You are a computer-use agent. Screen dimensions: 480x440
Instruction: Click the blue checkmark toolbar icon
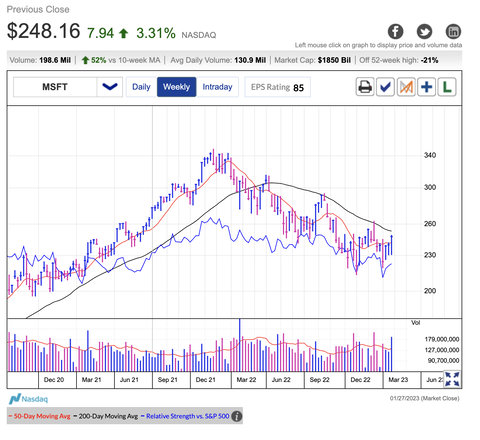tap(385, 87)
